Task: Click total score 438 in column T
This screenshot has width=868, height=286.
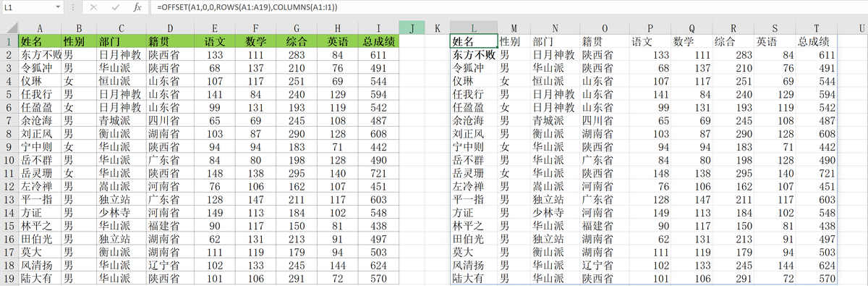Action: [x=817, y=226]
